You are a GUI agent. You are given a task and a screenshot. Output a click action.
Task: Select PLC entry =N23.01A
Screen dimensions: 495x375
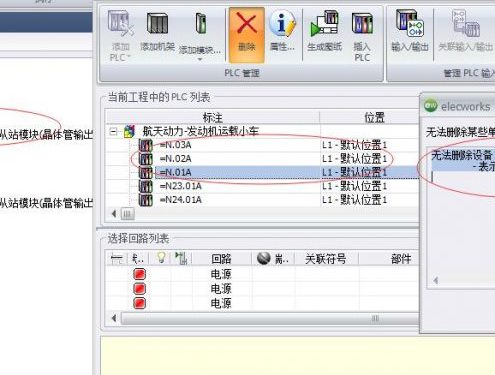(180, 186)
